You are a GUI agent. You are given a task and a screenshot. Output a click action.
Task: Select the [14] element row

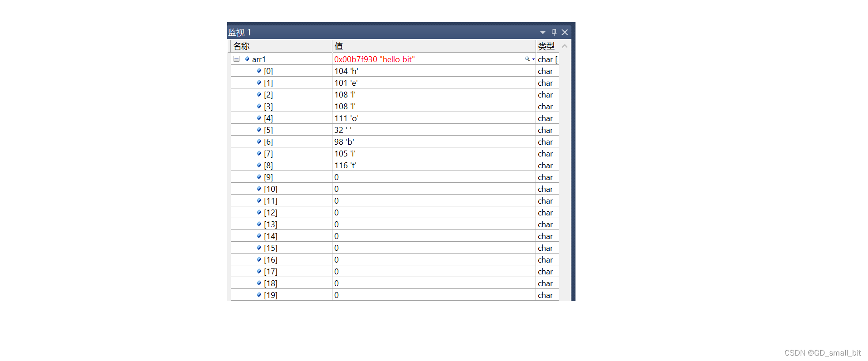(x=395, y=236)
